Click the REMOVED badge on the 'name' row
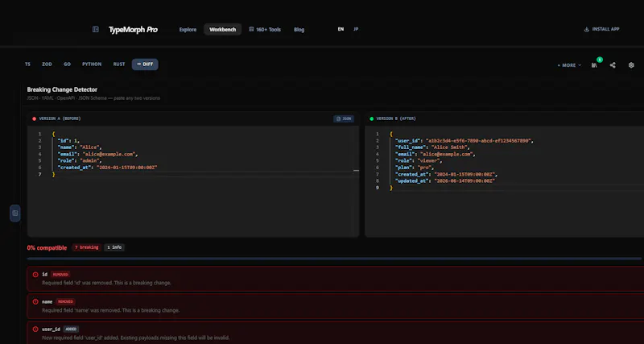 [66, 301]
